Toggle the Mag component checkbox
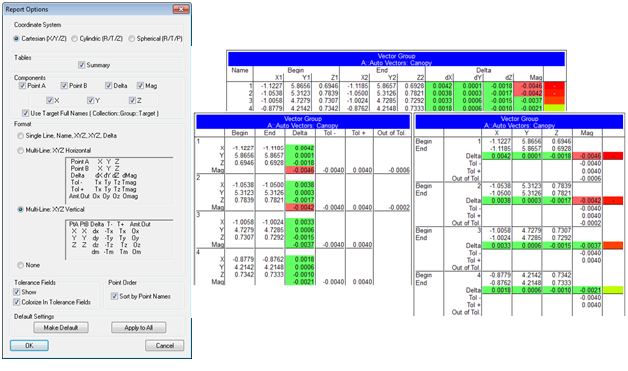628x371 pixels. click(140, 86)
